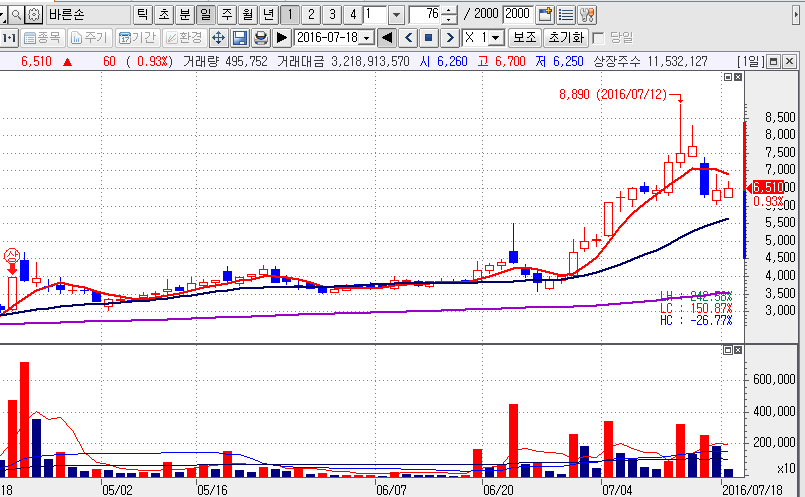The height and width of the screenshot is (497, 805).
Task: Click the four-way move arrows icon
Action: pos(218,37)
